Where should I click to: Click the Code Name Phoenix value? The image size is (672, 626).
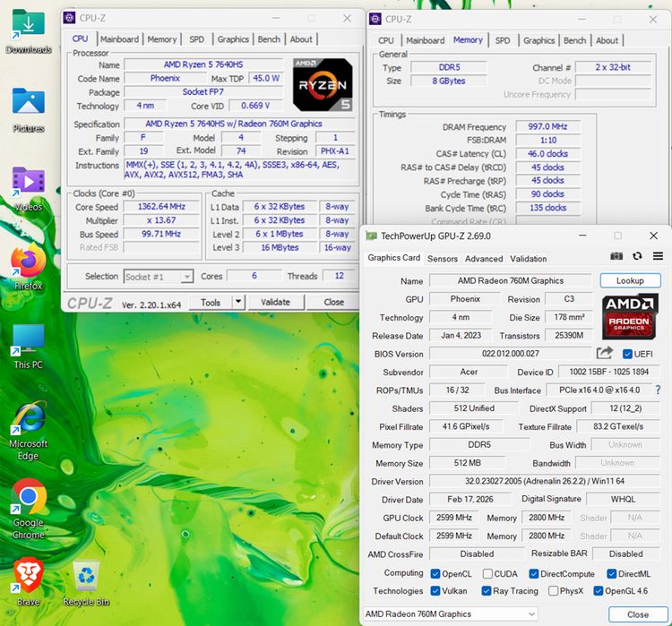[x=165, y=79]
